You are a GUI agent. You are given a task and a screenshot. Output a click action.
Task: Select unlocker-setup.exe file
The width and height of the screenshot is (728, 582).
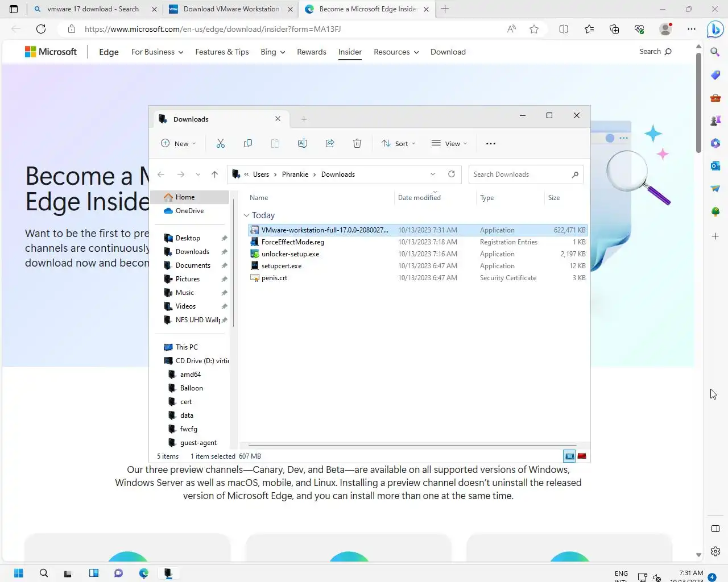pyautogui.click(x=418, y=254)
